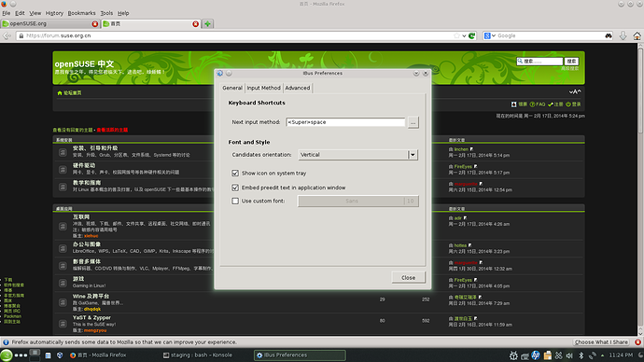Click the volume speaker tray icon

(x=569, y=355)
